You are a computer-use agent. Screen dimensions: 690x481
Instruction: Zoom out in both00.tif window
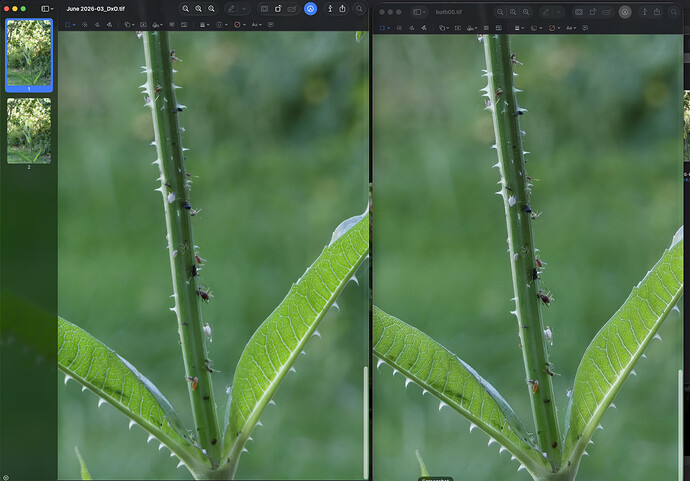[500, 12]
